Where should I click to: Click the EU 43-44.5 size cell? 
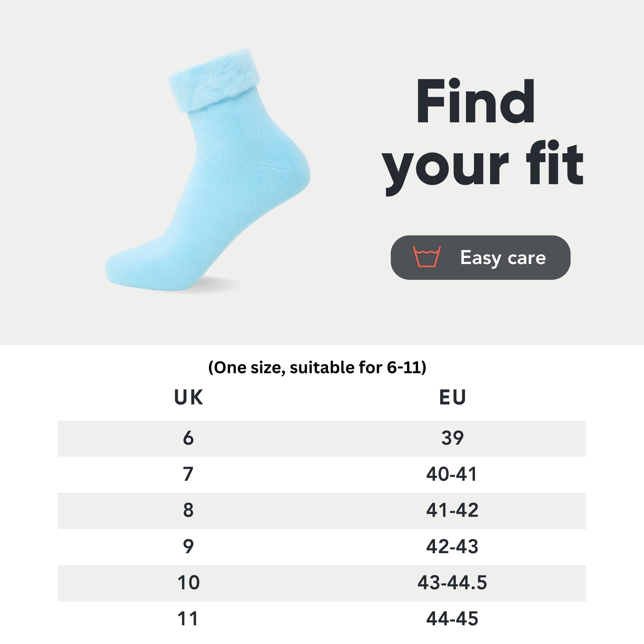[452, 583]
